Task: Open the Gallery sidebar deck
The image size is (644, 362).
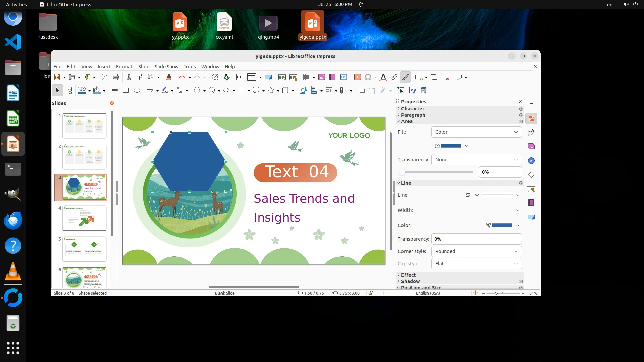Action: pos(531,146)
